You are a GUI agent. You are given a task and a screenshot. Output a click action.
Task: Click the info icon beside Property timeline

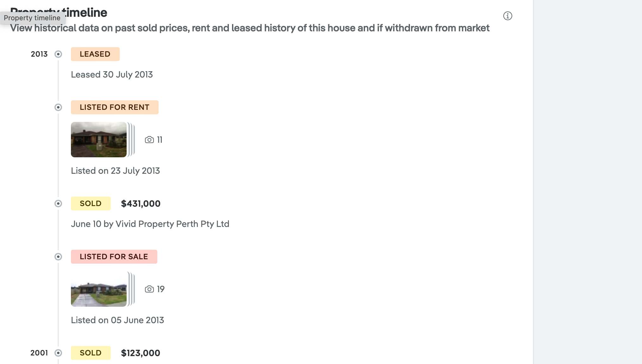point(507,16)
